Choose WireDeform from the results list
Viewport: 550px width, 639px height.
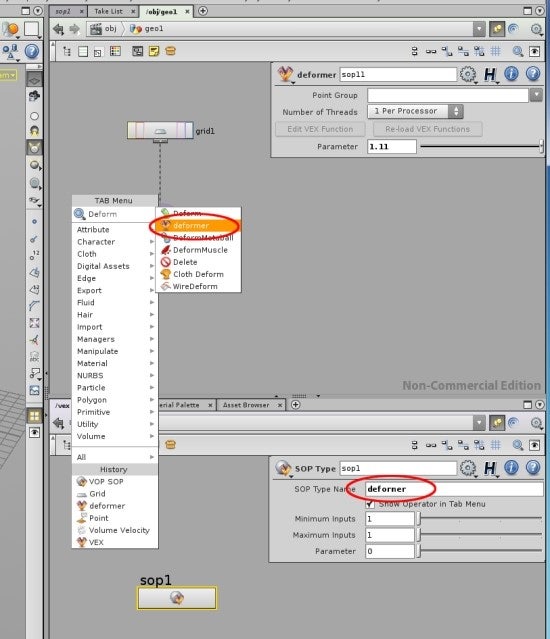tap(198, 286)
